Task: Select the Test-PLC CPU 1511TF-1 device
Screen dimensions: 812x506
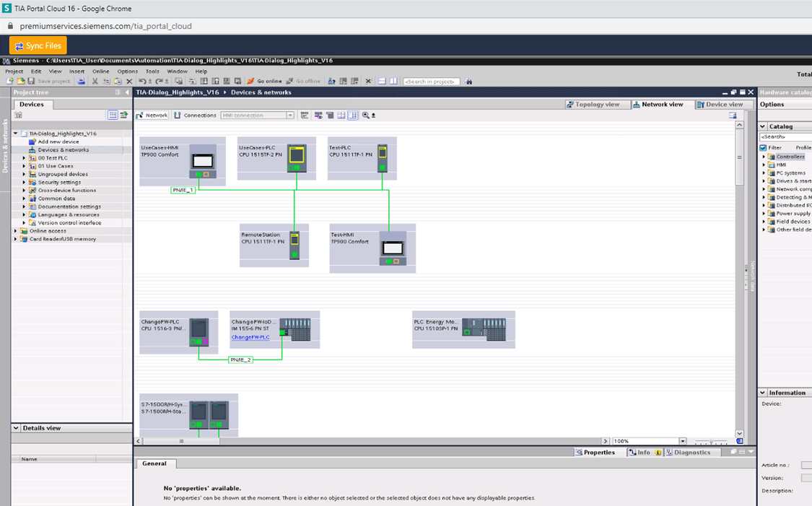Action: [362, 159]
